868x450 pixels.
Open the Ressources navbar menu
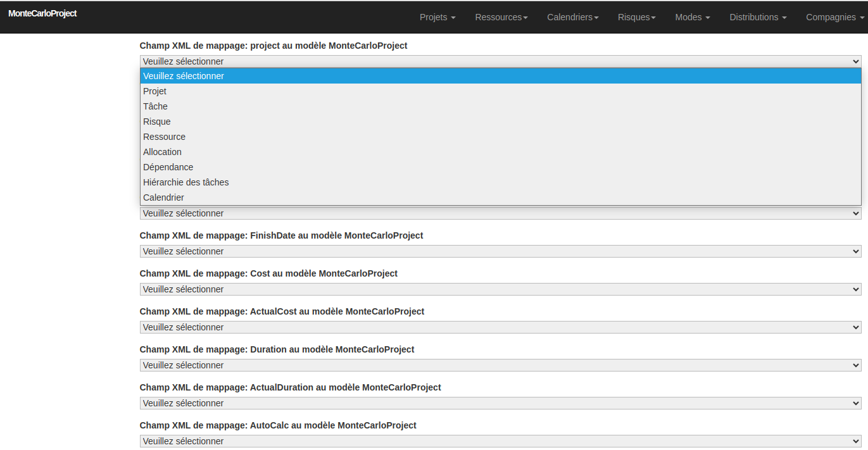click(x=501, y=17)
